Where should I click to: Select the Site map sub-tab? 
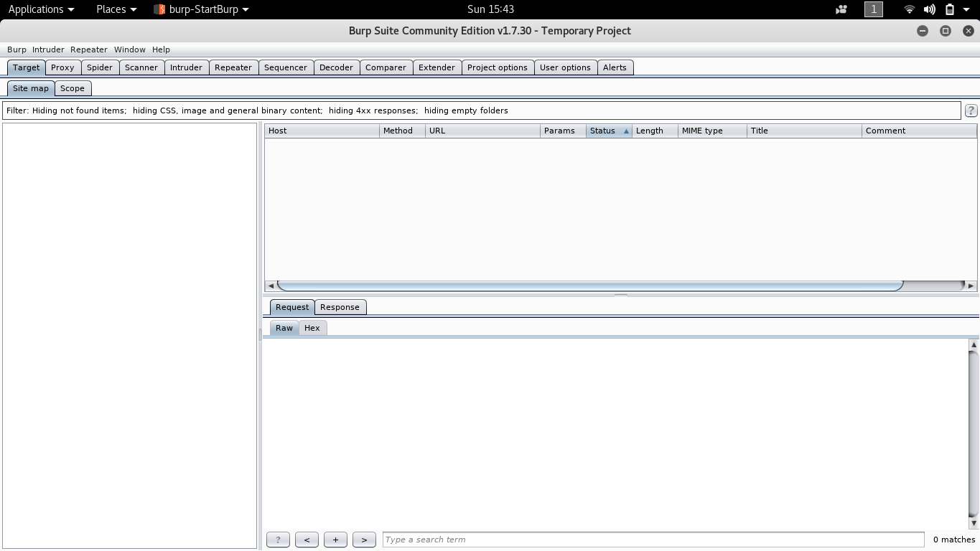coord(31,88)
